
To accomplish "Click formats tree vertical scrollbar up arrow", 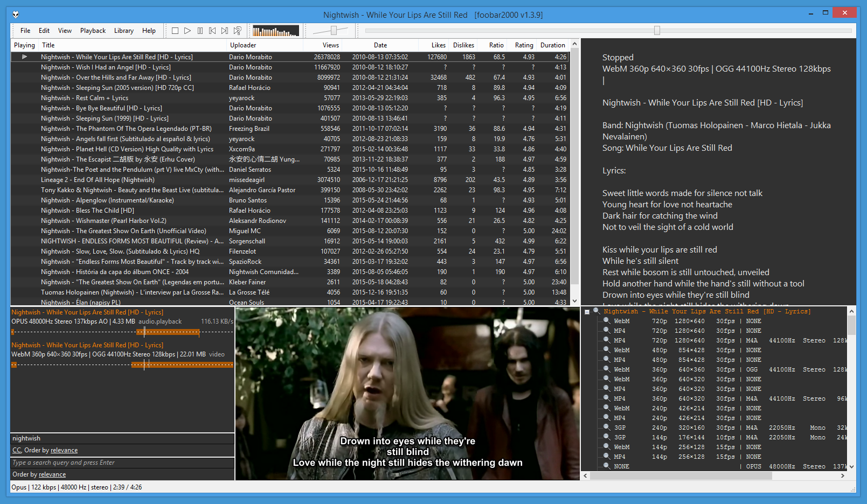I will 851,311.
